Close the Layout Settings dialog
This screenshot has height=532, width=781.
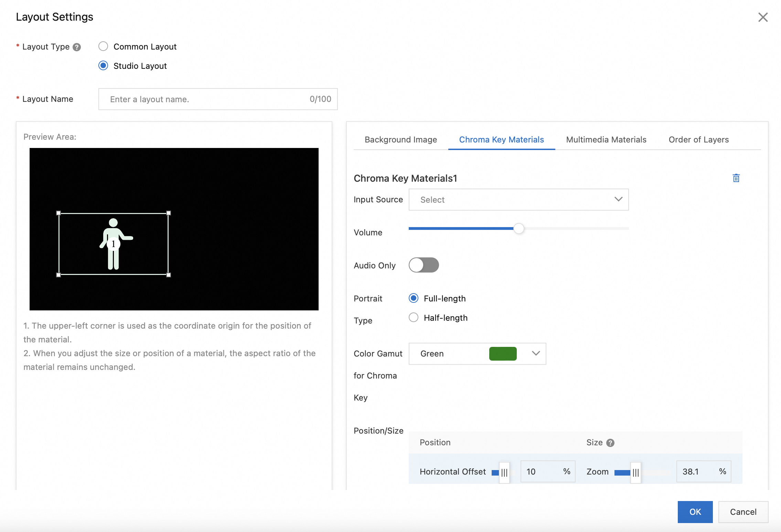[763, 17]
